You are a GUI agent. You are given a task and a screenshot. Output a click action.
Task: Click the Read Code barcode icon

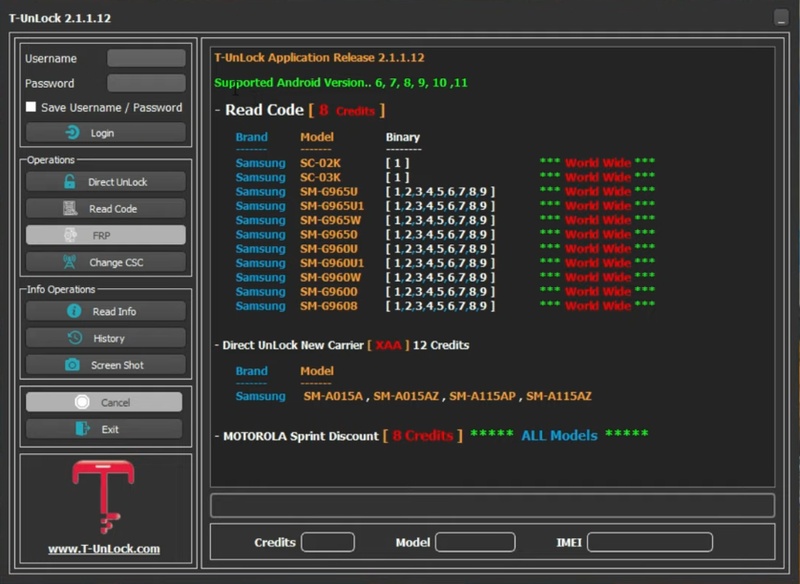point(70,208)
